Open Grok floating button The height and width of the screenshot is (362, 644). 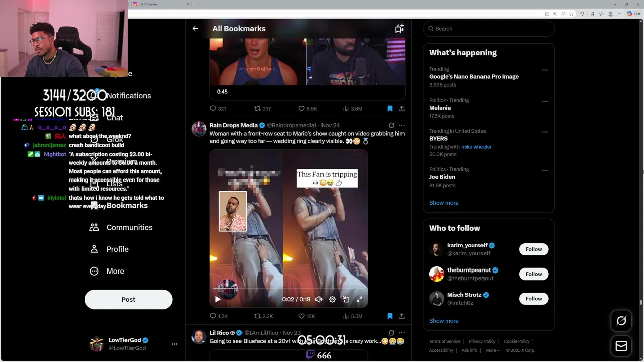click(x=621, y=321)
